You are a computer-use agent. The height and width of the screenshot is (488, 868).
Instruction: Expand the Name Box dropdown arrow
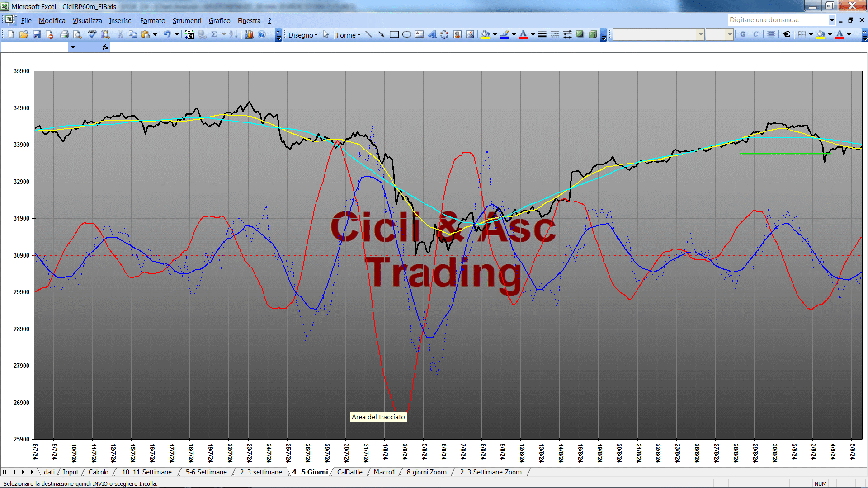point(73,47)
